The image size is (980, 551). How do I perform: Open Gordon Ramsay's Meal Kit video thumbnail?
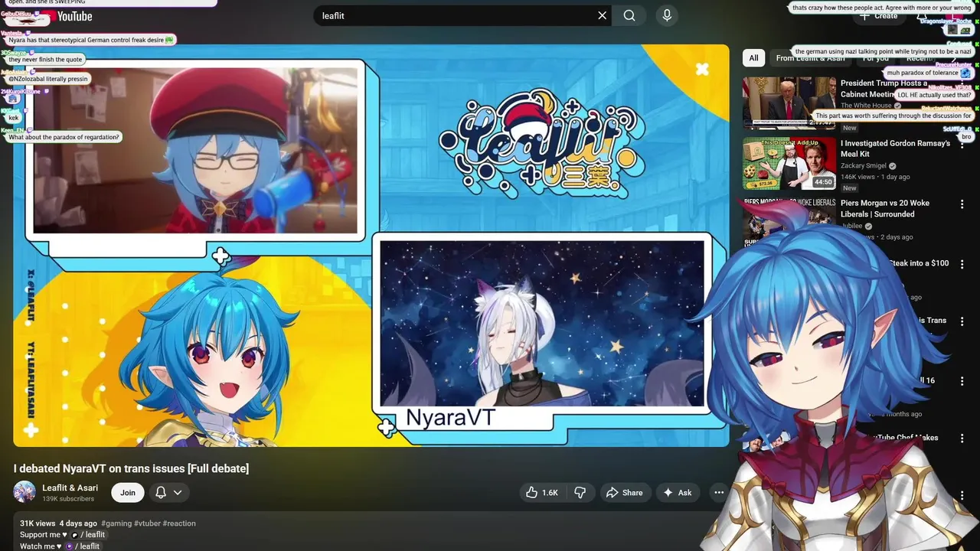coord(789,163)
